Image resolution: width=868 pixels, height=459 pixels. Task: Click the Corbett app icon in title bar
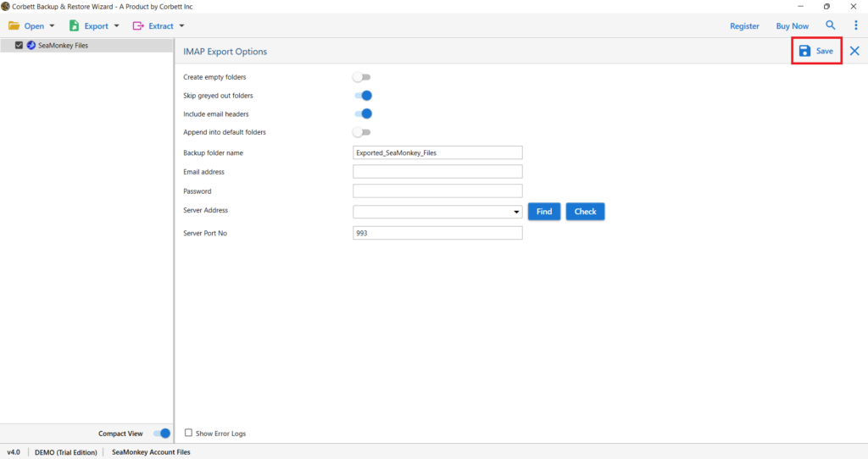[6, 7]
